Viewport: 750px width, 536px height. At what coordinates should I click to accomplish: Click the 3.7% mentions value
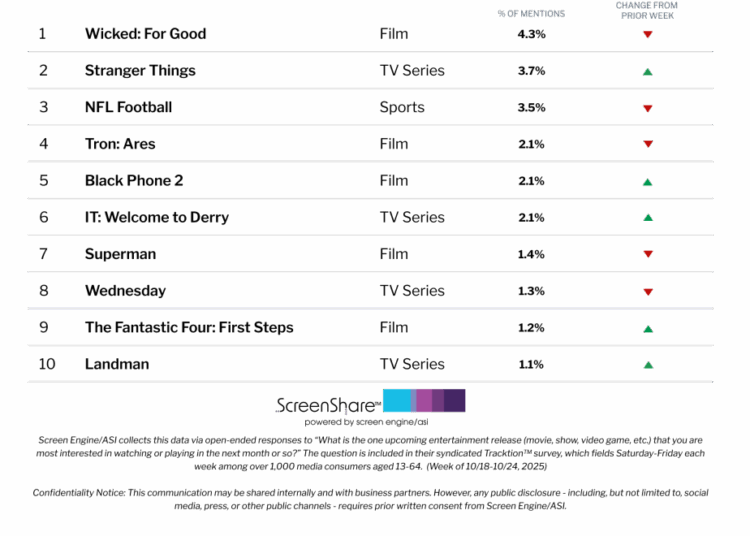[531, 71]
